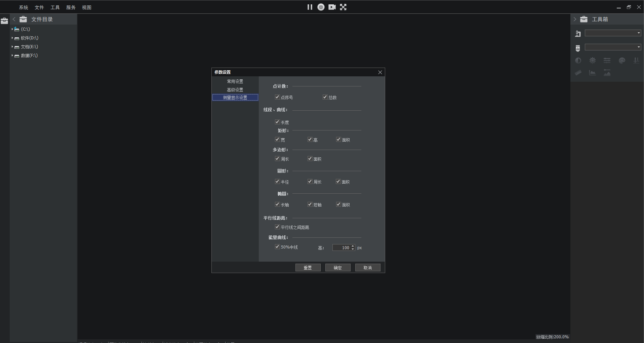The height and width of the screenshot is (343, 644).
Task: Switch to the 高级设置 tab
Action: (x=235, y=90)
